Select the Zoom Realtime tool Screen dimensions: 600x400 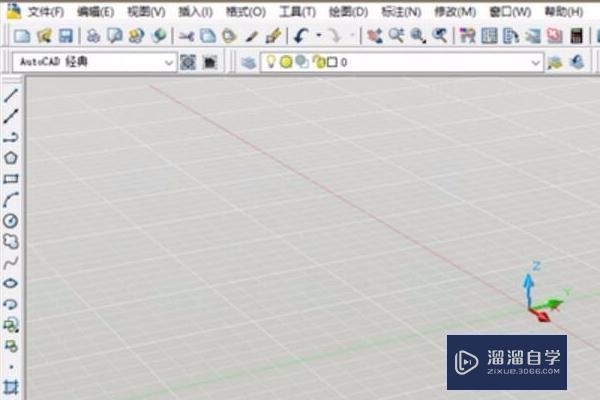tap(396, 36)
